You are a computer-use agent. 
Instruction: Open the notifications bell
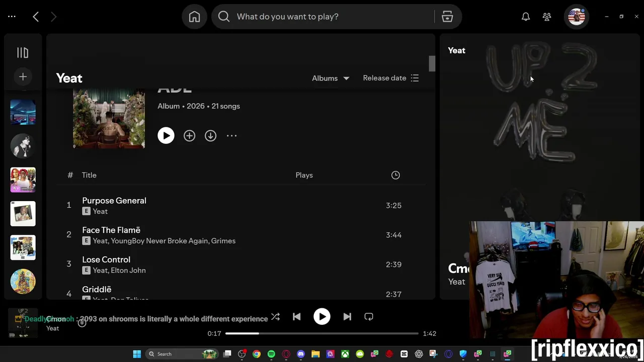tap(526, 17)
